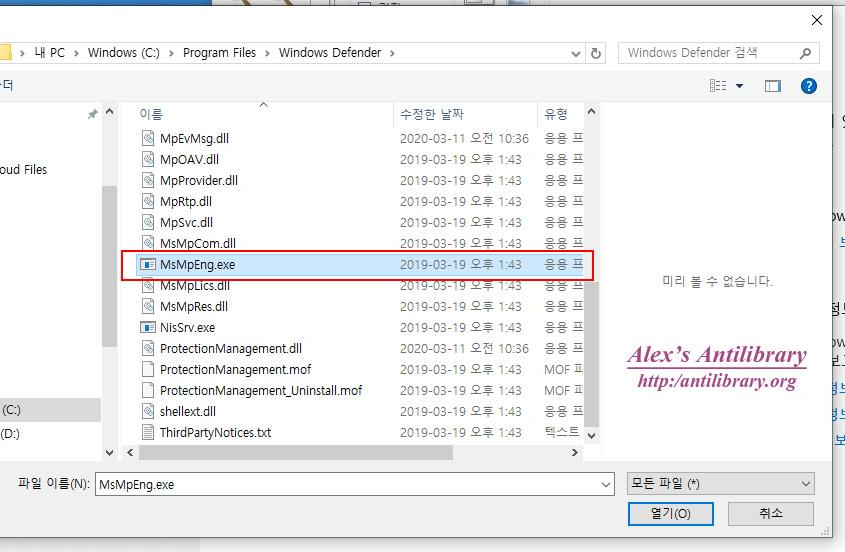This screenshot has width=845, height=552.
Task: Click the file list vertical scrollbar thumb
Action: click(x=591, y=354)
